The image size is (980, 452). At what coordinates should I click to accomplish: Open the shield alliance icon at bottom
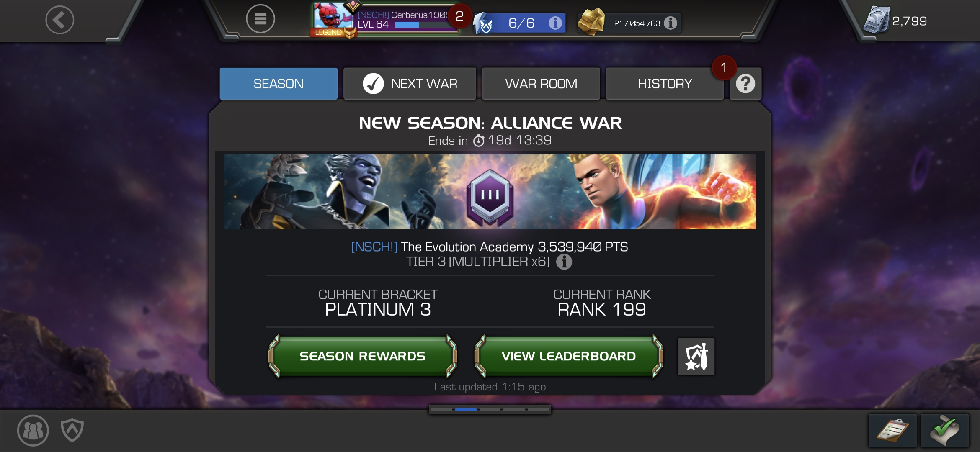pos(72,430)
